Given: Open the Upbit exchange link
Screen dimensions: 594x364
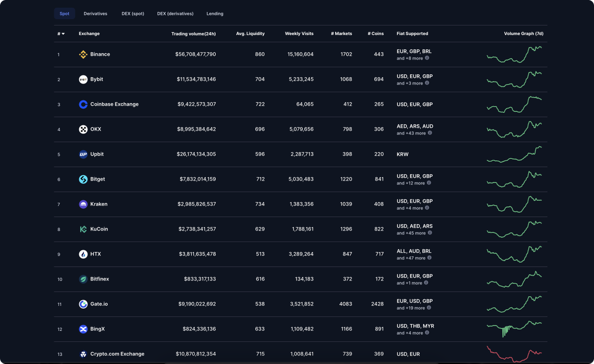Looking at the screenshot, I should [97, 154].
